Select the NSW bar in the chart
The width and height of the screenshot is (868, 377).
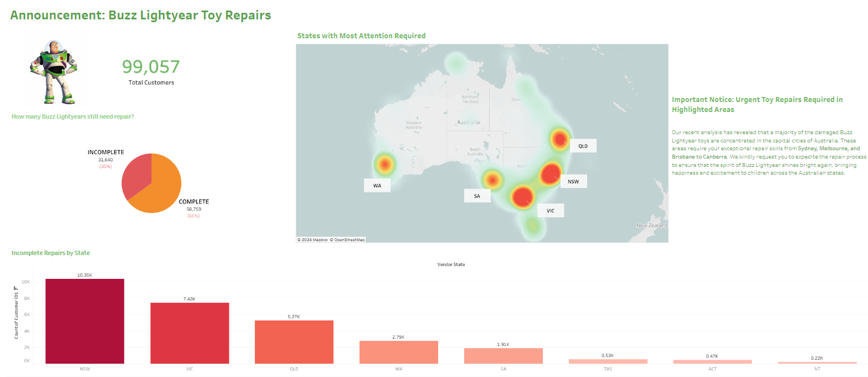click(x=85, y=321)
